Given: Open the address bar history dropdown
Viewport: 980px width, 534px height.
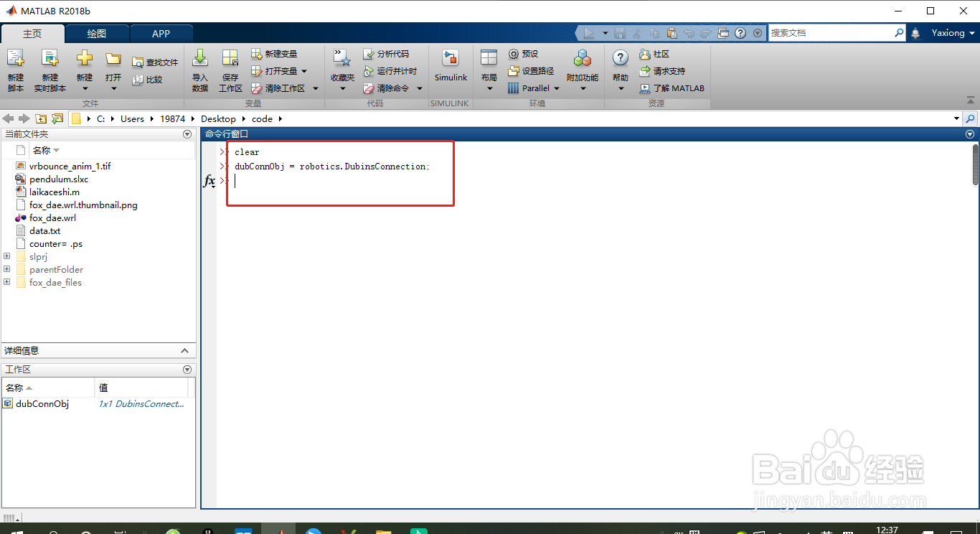Looking at the screenshot, I should (956, 118).
